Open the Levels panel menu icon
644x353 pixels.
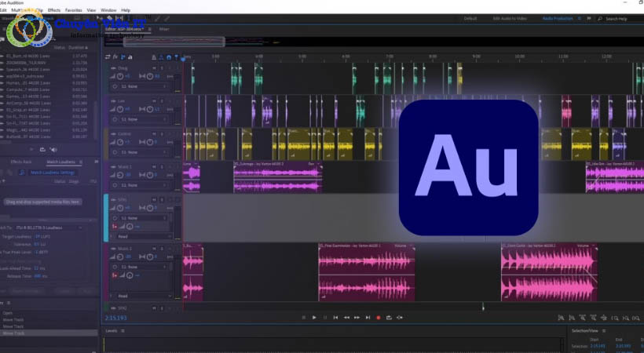tap(123, 330)
